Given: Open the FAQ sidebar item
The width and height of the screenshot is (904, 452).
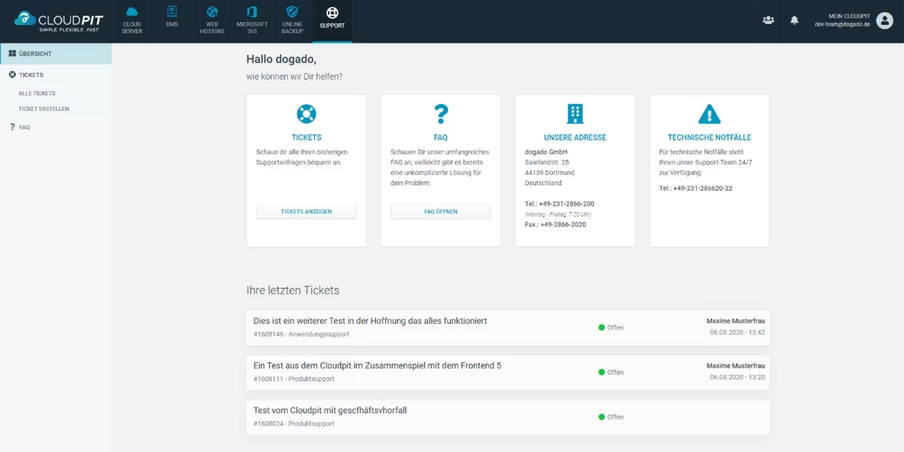Looking at the screenshot, I should pyautogui.click(x=24, y=127).
